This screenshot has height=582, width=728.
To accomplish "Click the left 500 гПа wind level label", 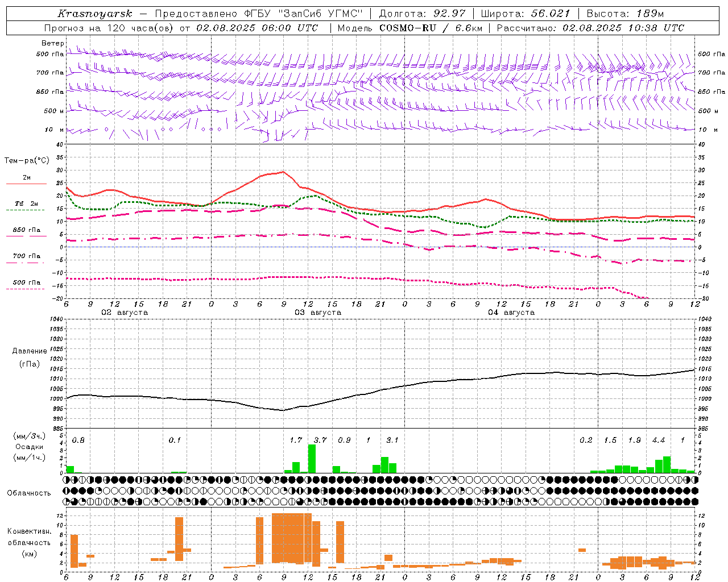I will tap(50, 54).
